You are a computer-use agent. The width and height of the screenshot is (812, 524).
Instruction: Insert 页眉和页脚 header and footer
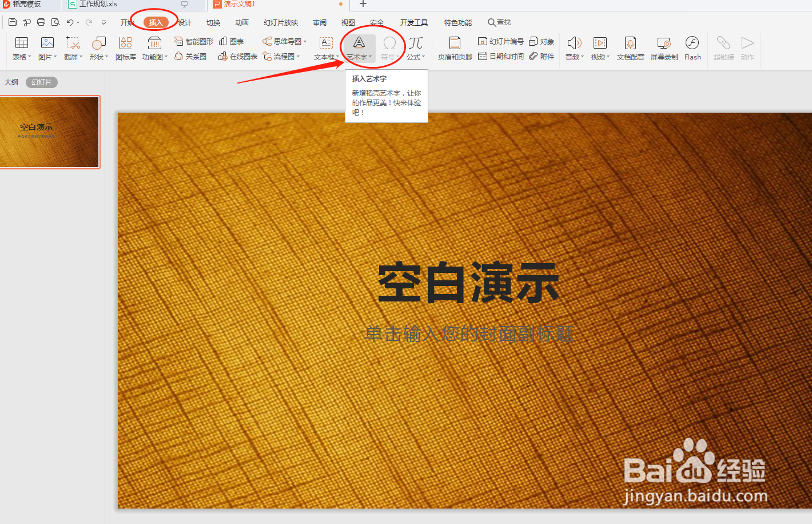(455, 48)
